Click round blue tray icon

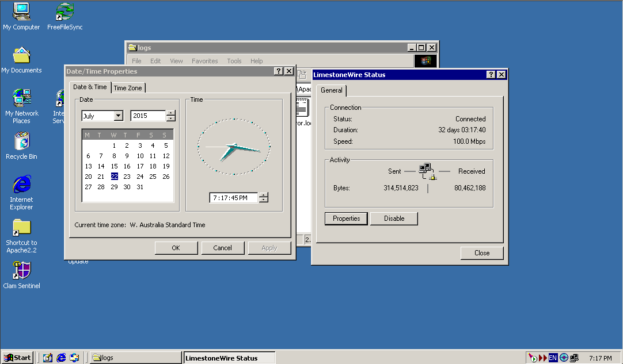[563, 358]
